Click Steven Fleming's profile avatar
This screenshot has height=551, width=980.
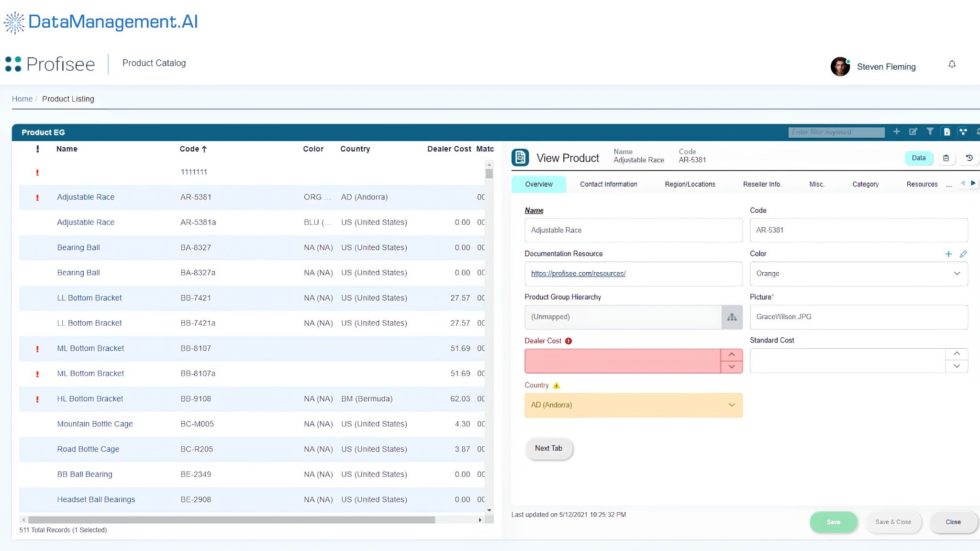pos(840,66)
